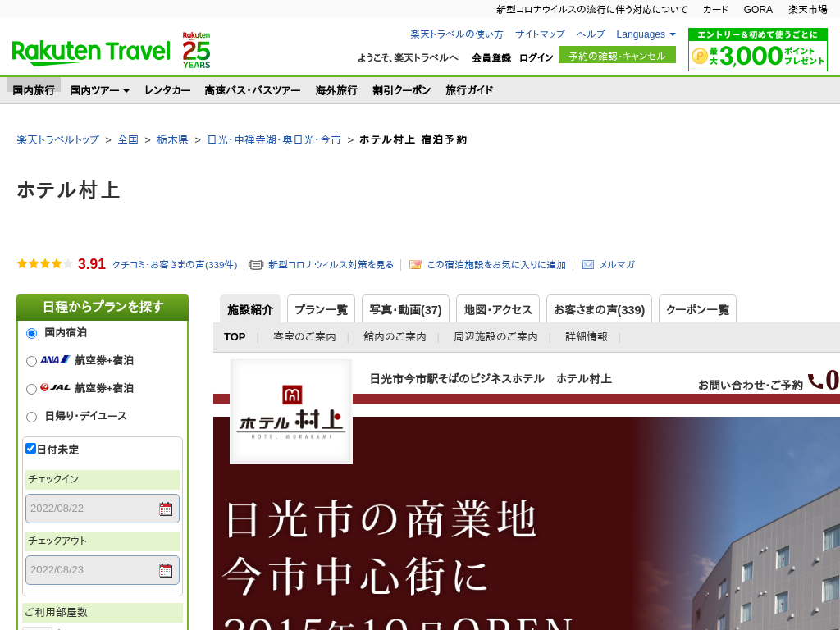Open 高速バス・バスツアー menu item
The width and height of the screenshot is (840, 630).
[x=253, y=90]
